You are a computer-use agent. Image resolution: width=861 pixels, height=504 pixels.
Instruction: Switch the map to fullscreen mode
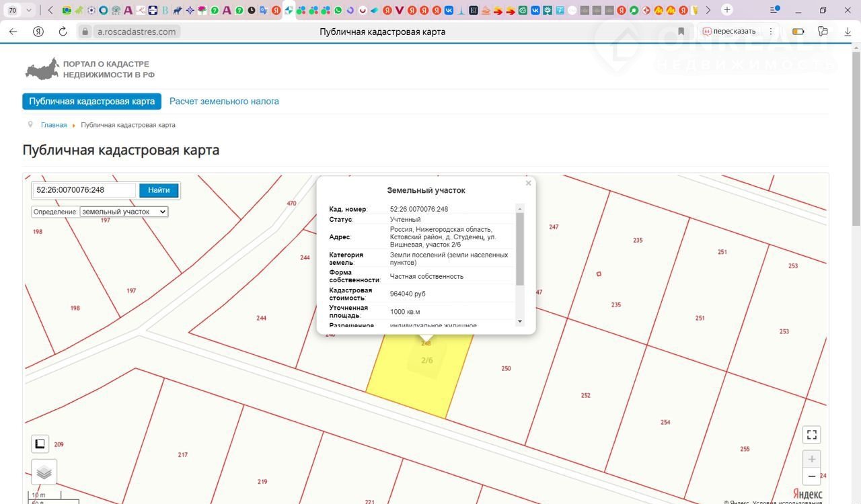(x=812, y=434)
